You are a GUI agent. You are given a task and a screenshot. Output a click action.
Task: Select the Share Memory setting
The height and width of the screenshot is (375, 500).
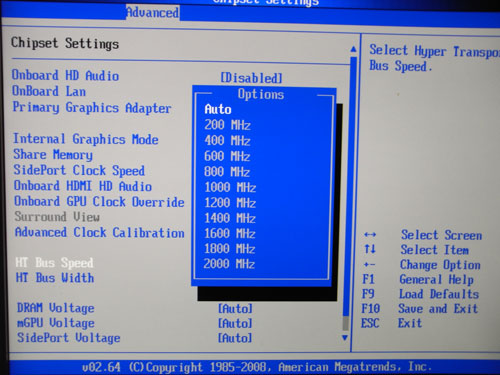53,155
